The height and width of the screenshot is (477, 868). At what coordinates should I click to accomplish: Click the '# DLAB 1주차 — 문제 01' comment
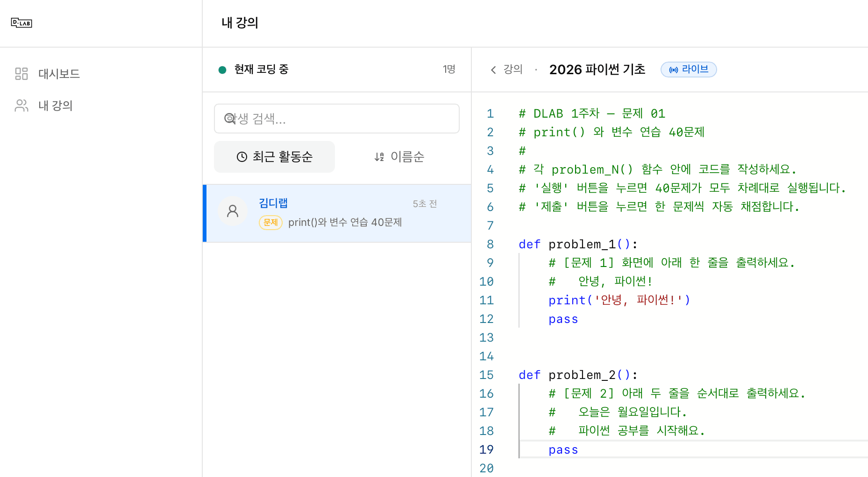pos(592,113)
